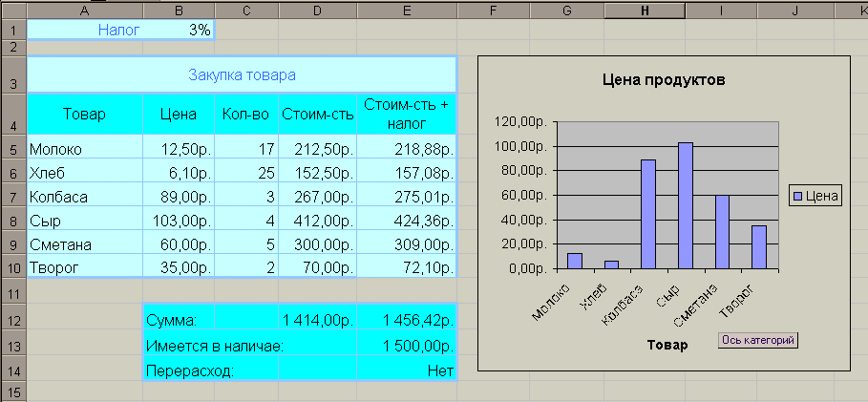Image resolution: width=868 pixels, height=402 pixels.
Task: Click cost with tax cell 218,88р.
Action: [407, 149]
